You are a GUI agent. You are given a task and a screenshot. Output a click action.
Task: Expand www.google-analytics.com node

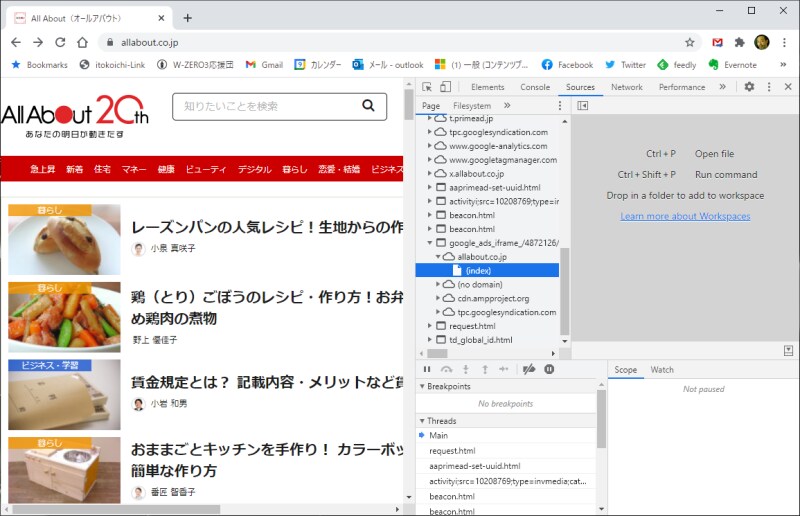tap(430, 145)
